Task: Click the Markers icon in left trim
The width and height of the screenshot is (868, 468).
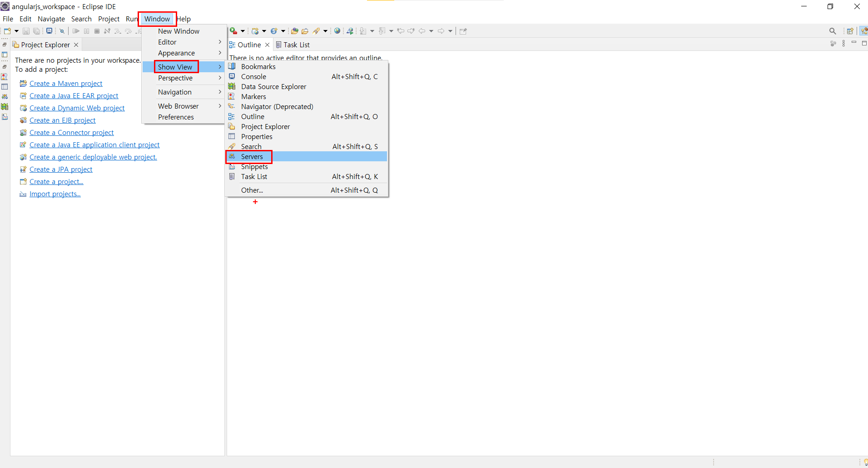Action: pyautogui.click(x=5, y=76)
